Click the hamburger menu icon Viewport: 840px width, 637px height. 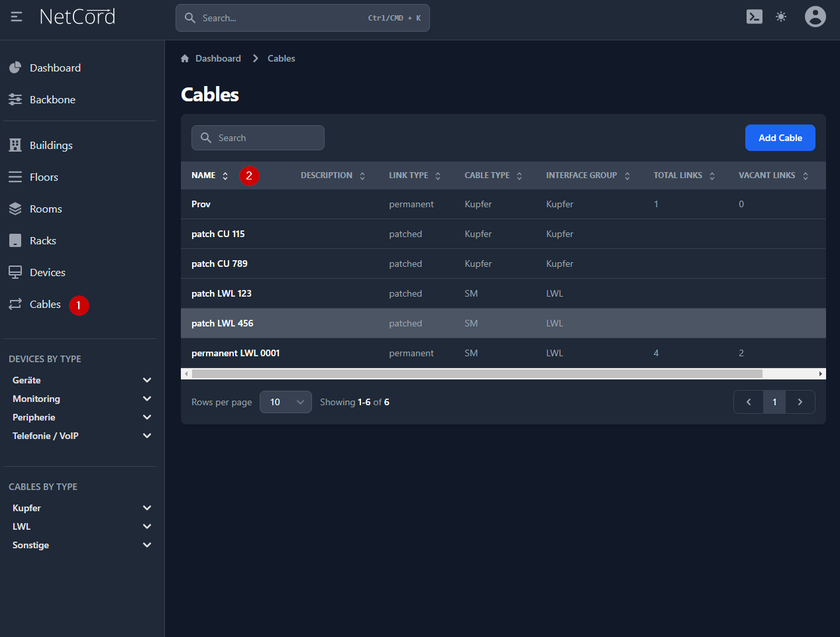coord(17,17)
